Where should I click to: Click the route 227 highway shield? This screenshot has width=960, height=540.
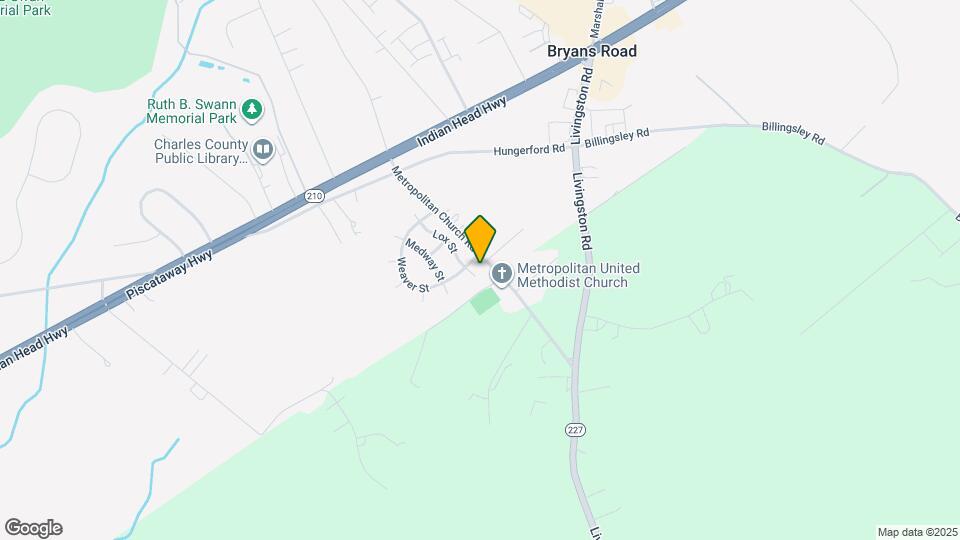tap(575, 430)
